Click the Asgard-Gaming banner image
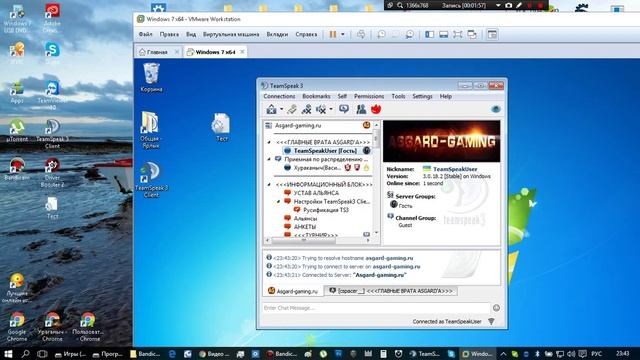This screenshot has width=640, height=360. pos(441,141)
